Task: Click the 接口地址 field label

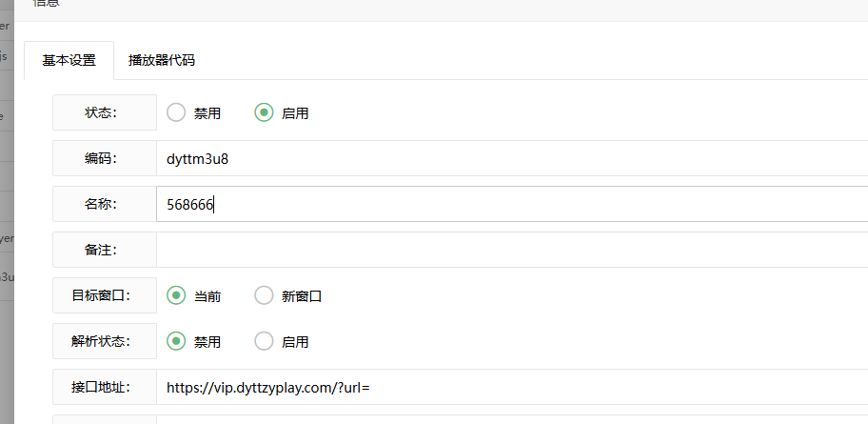Action: point(104,387)
